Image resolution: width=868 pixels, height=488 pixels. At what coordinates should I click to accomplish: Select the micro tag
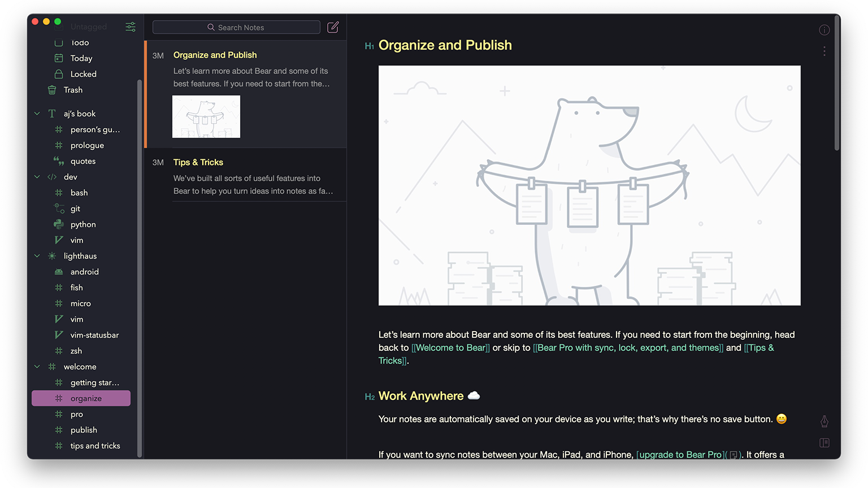point(81,303)
